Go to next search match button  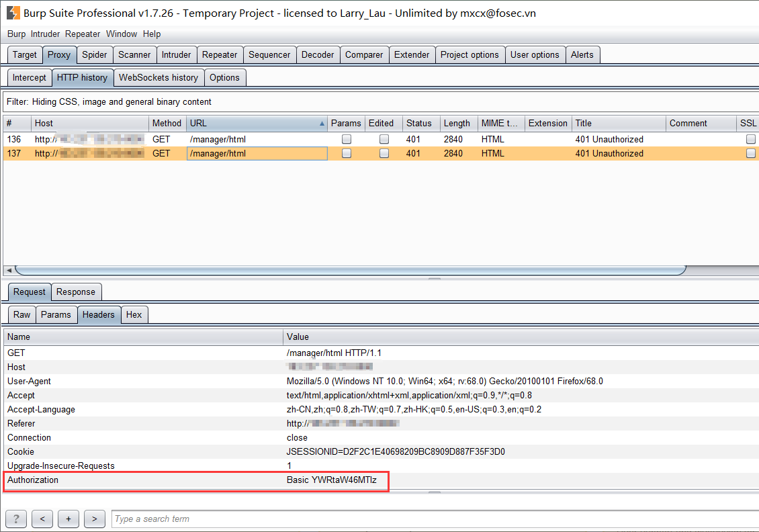point(95,519)
